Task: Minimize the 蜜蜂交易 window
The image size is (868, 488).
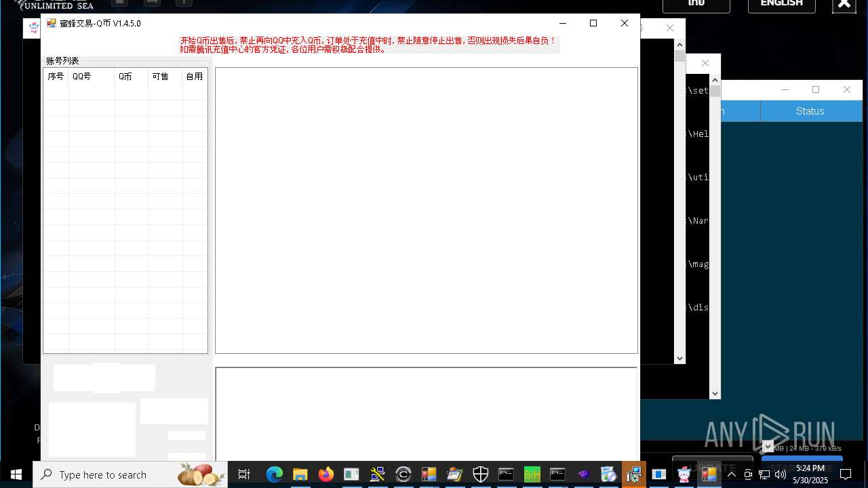Action: tap(562, 23)
